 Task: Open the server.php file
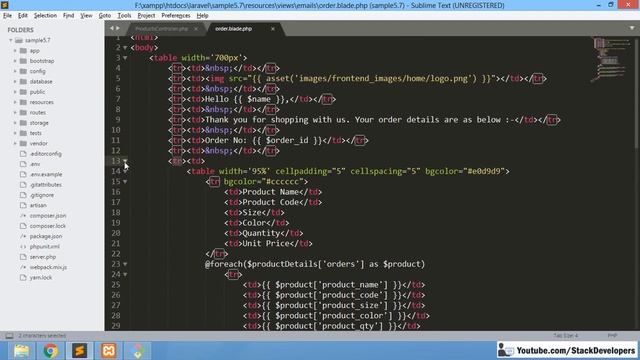tap(42, 257)
